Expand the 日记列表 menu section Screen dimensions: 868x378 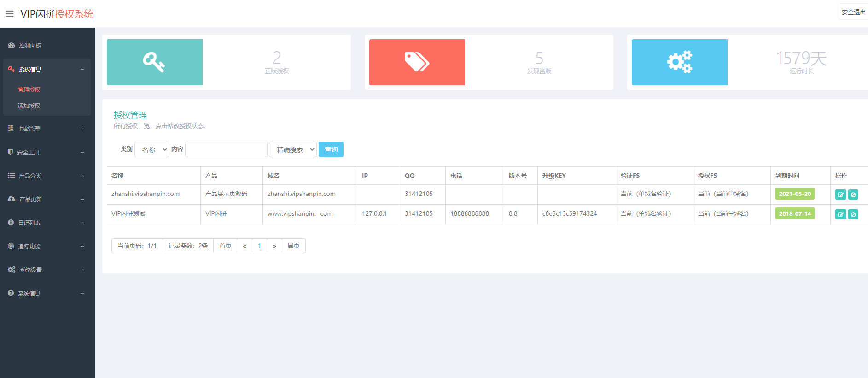point(82,223)
